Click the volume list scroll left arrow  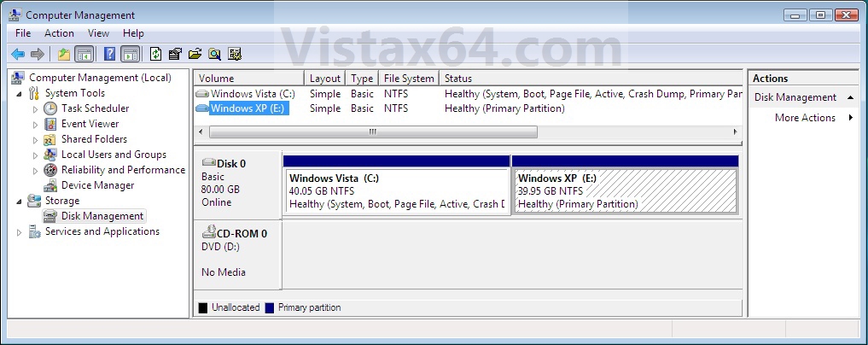click(201, 132)
